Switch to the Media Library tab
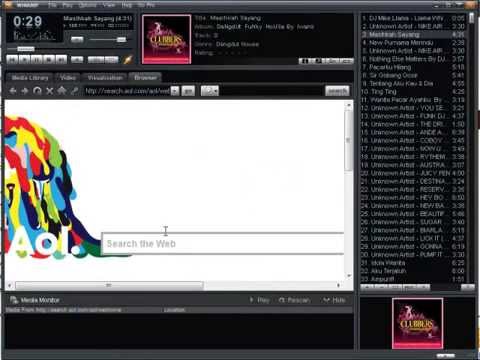480x360 pixels. [x=30, y=78]
